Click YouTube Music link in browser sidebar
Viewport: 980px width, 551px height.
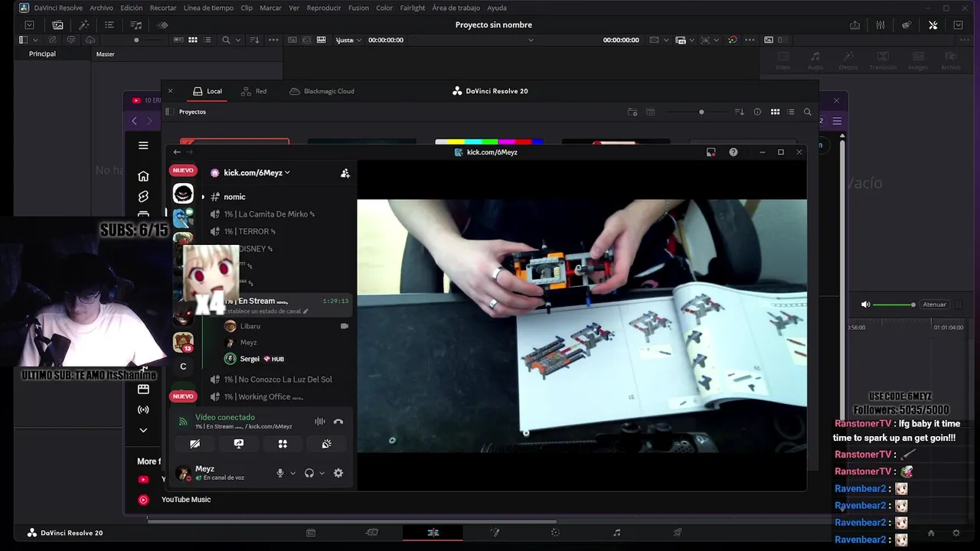186,500
